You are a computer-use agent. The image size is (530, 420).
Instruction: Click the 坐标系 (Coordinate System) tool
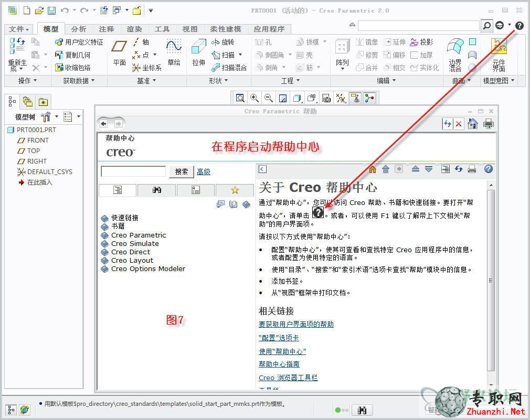pos(147,68)
